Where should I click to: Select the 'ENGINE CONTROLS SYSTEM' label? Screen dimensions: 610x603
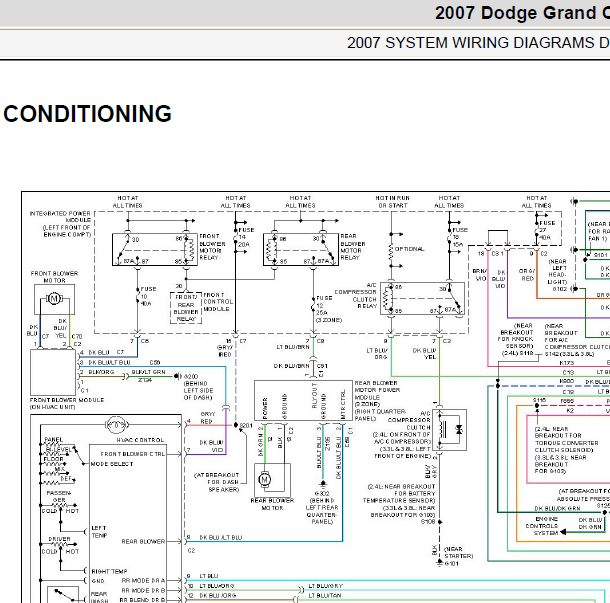pyautogui.click(x=542, y=526)
